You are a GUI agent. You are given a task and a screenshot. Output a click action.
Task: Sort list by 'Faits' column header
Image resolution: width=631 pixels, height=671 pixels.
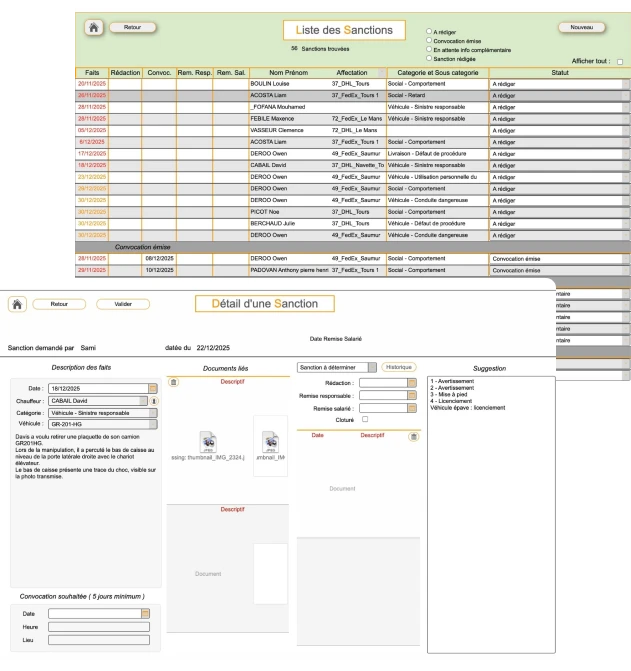pyautogui.click(x=91, y=73)
